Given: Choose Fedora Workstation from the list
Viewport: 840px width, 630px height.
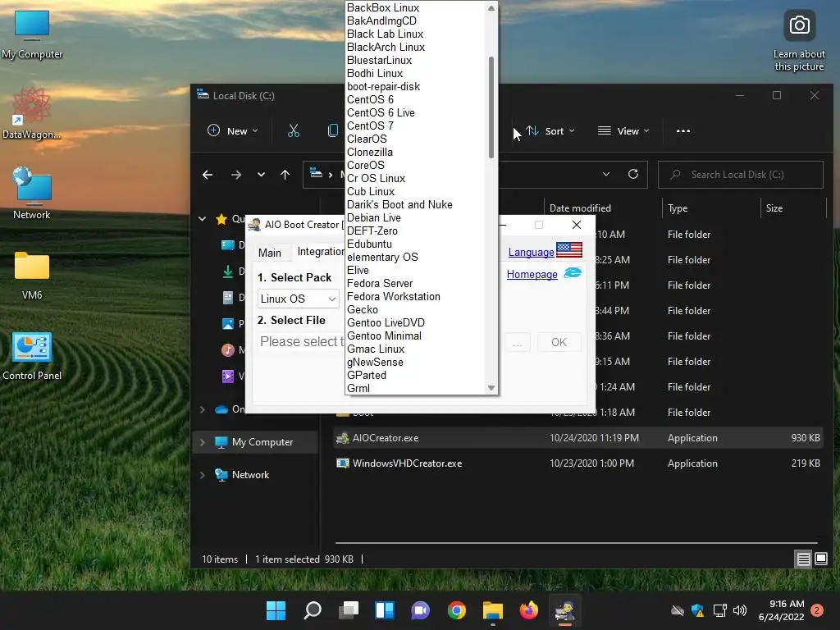Looking at the screenshot, I should click(x=394, y=297).
